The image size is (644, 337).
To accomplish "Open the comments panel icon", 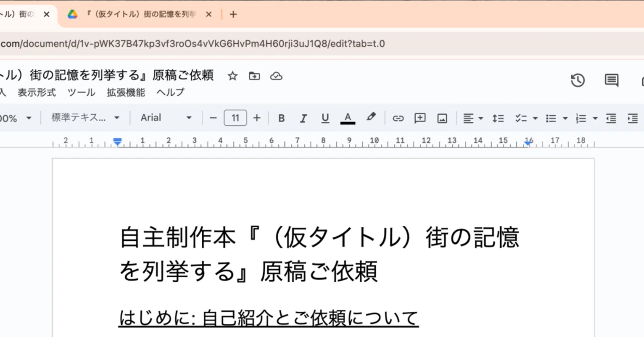I will coord(611,80).
